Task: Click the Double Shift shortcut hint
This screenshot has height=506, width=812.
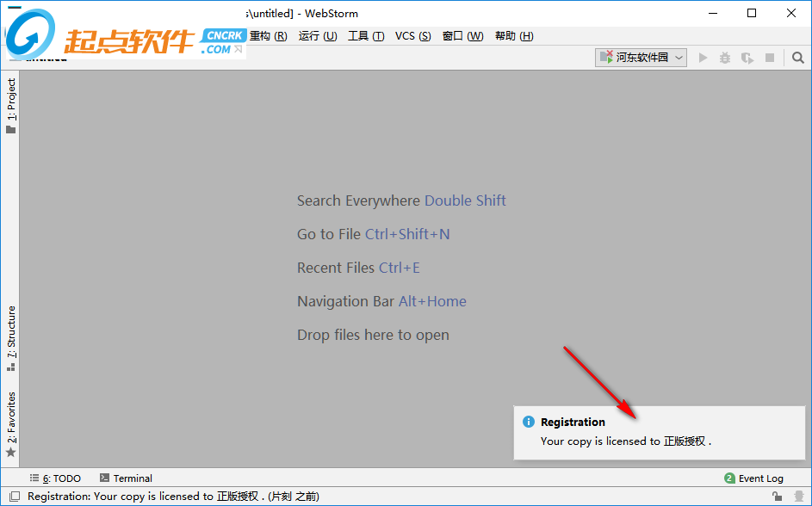Action: pyautogui.click(x=465, y=201)
